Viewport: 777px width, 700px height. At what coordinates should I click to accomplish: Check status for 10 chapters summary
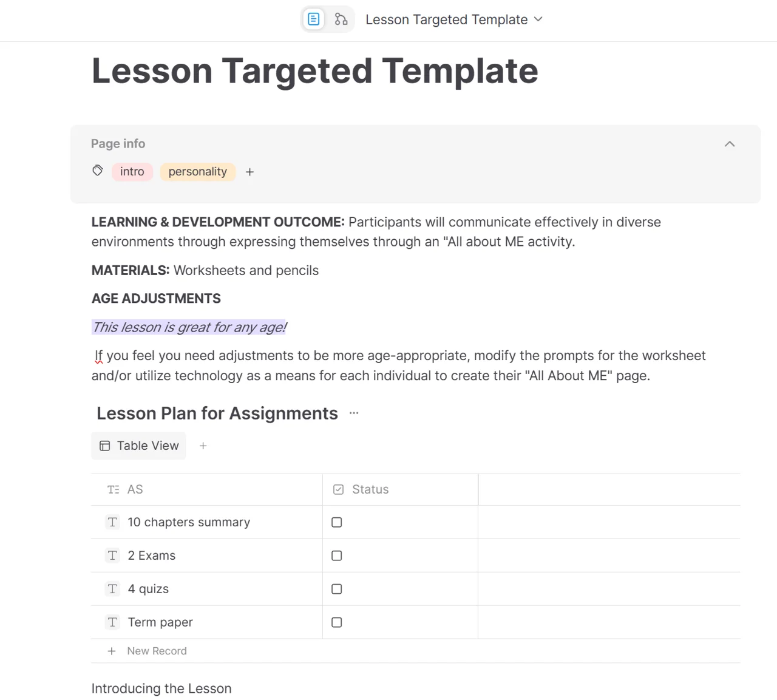[x=337, y=522]
